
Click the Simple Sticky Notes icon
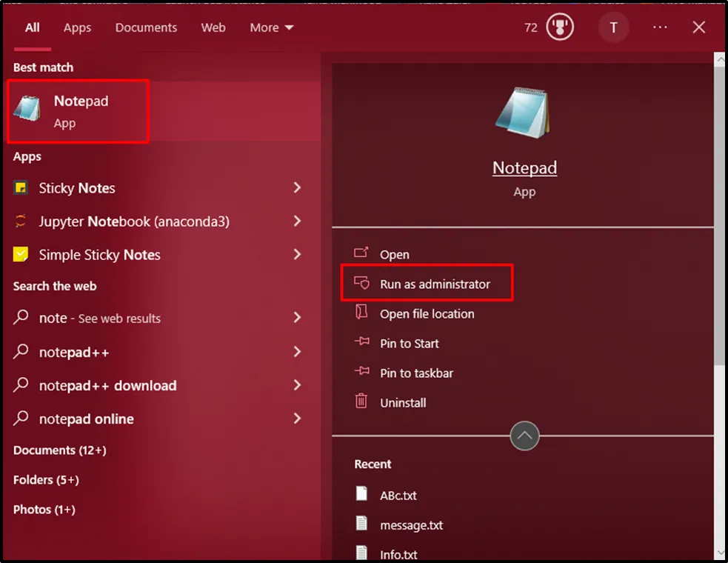[x=21, y=255]
